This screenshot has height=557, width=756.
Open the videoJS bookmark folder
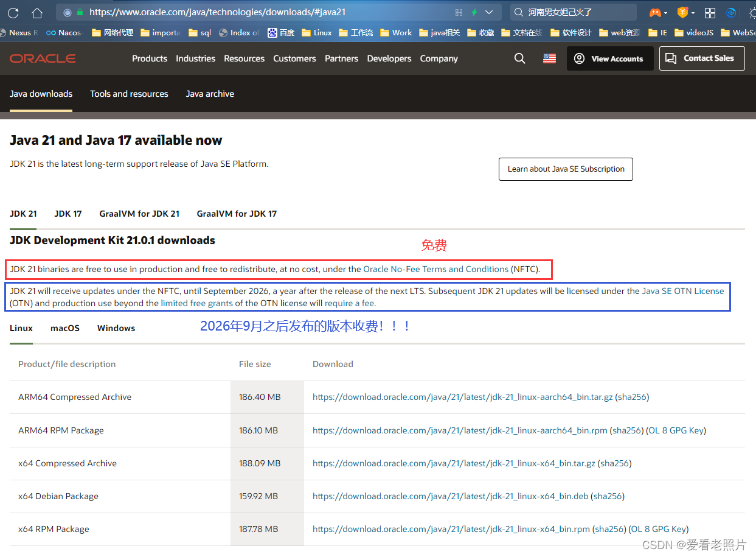[x=694, y=33]
